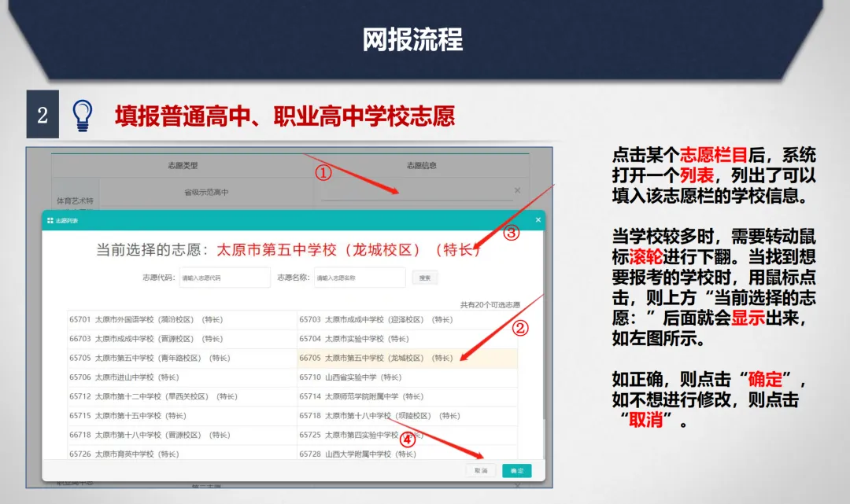Click the 志愿列表 grid icon in dialog header
The width and height of the screenshot is (850, 504).
pos(50,220)
